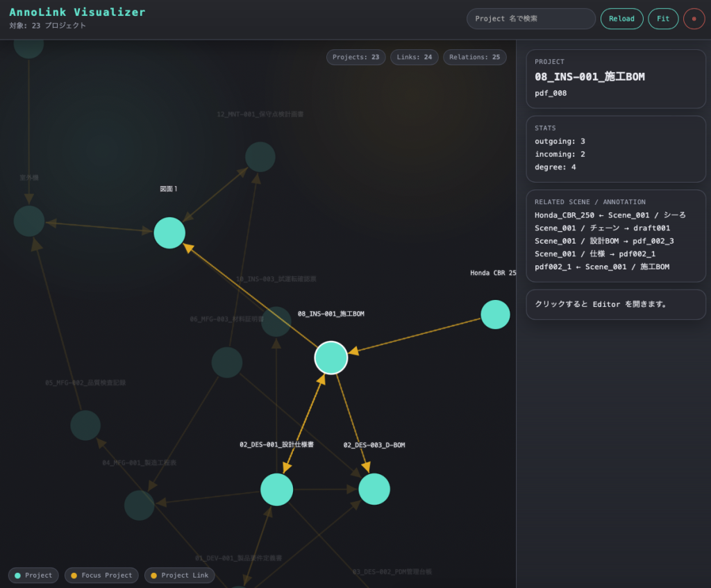Screen dimensions: 711x588
Task: Click the Relations: 25 counter badge
Action: (475, 57)
